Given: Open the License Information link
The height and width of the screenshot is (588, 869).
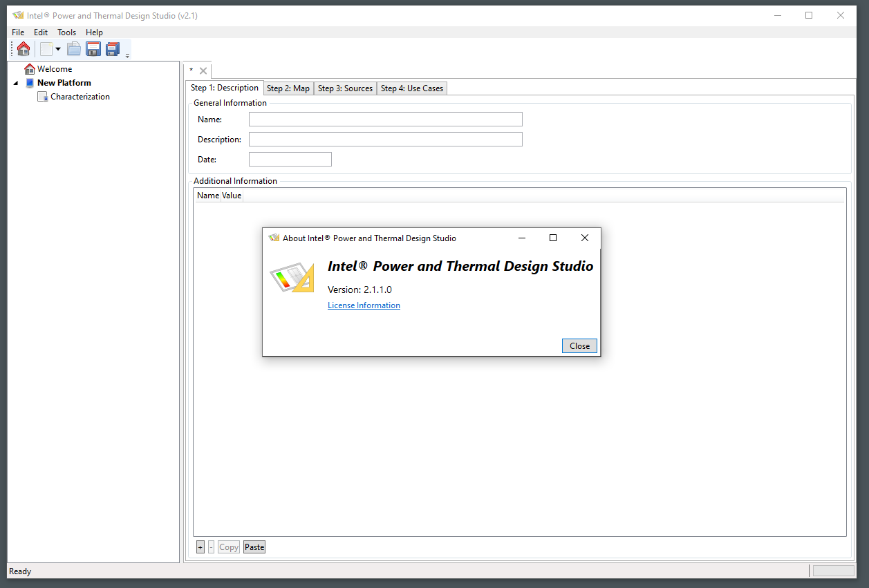Looking at the screenshot, I should [364, 305].
